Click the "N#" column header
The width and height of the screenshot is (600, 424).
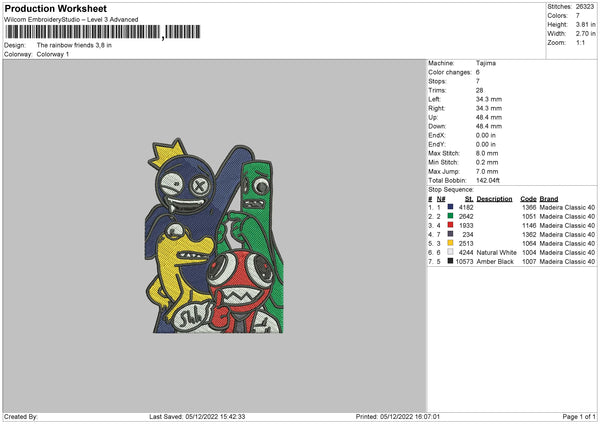click(441, 199)
